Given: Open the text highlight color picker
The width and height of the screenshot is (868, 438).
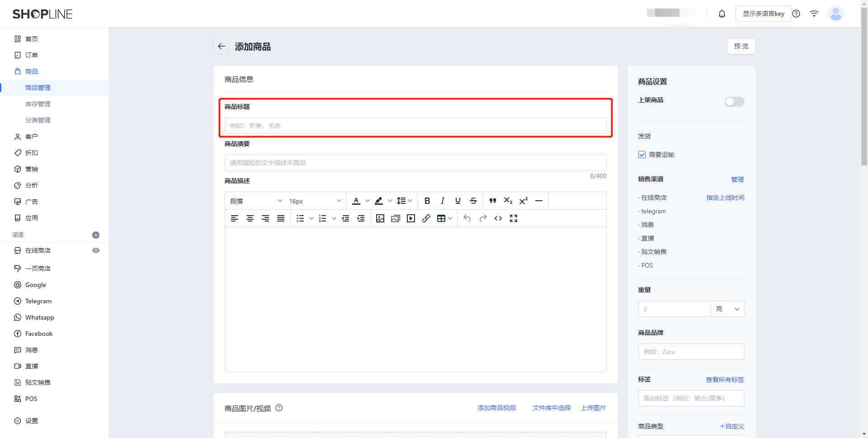Looking at the screenshot, I should (379, 201).
